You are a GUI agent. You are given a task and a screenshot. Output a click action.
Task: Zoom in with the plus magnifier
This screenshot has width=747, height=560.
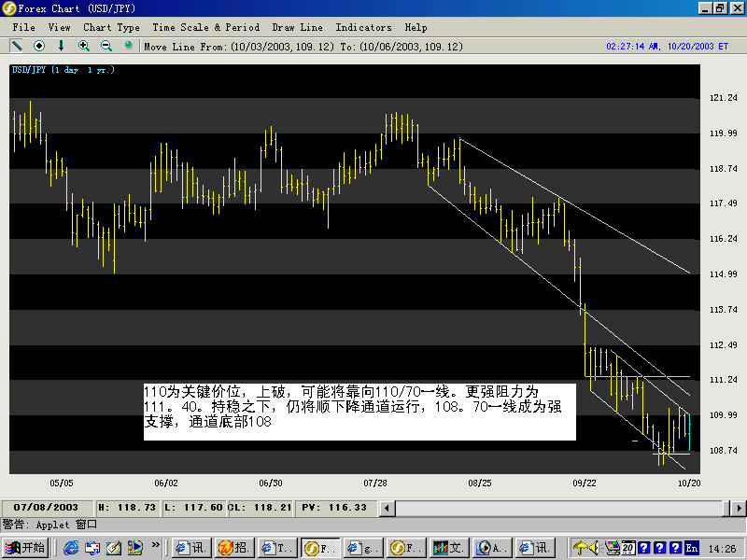(84, 46)
